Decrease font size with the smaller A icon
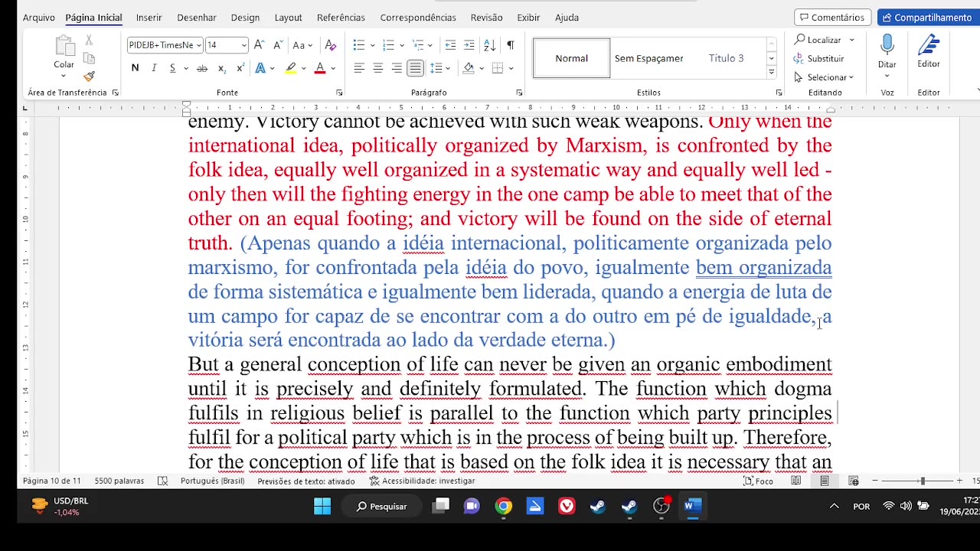Screen dimensions: 980x551 click(x=277, y=45)
